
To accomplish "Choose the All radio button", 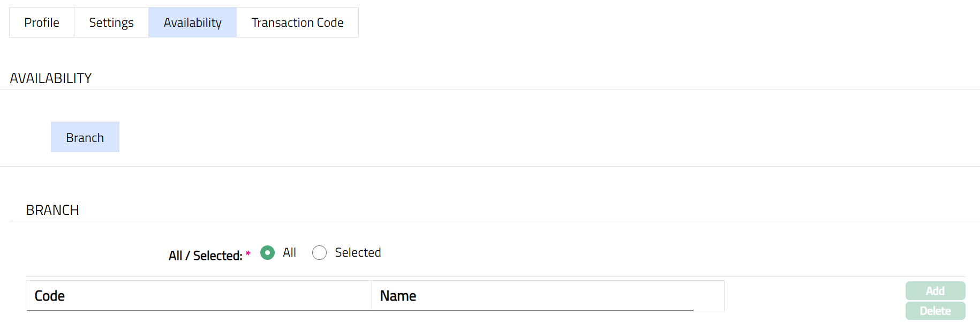I will [x=268, y=252].
